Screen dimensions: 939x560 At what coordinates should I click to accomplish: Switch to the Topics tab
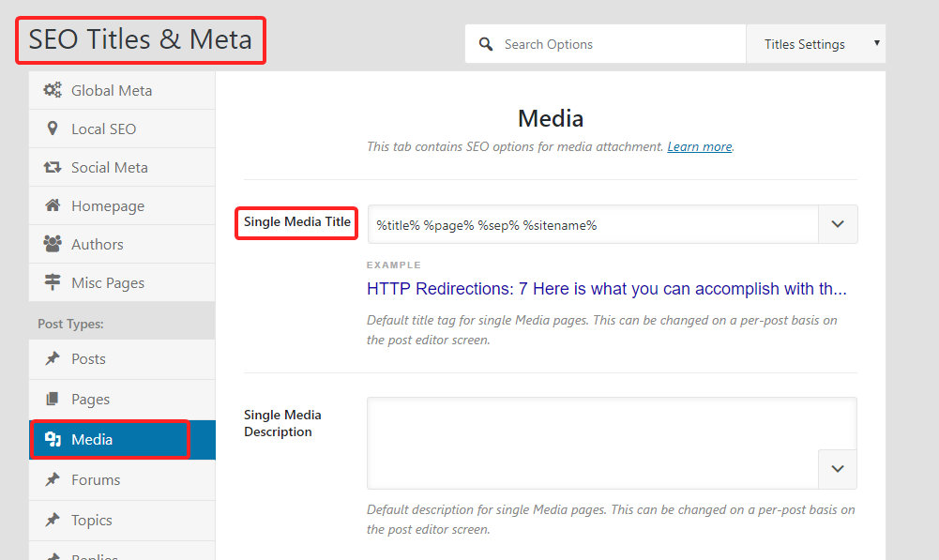point(92,521)
